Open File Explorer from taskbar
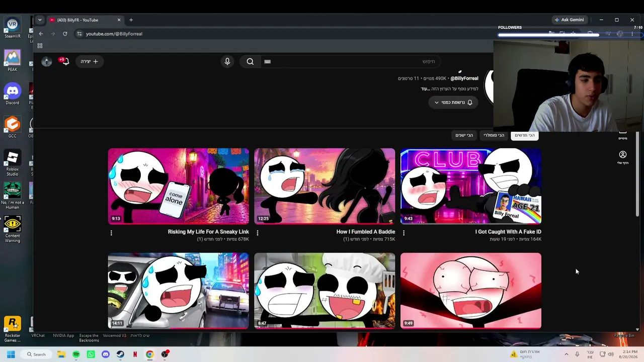644x362 pixels. [61, 354]
